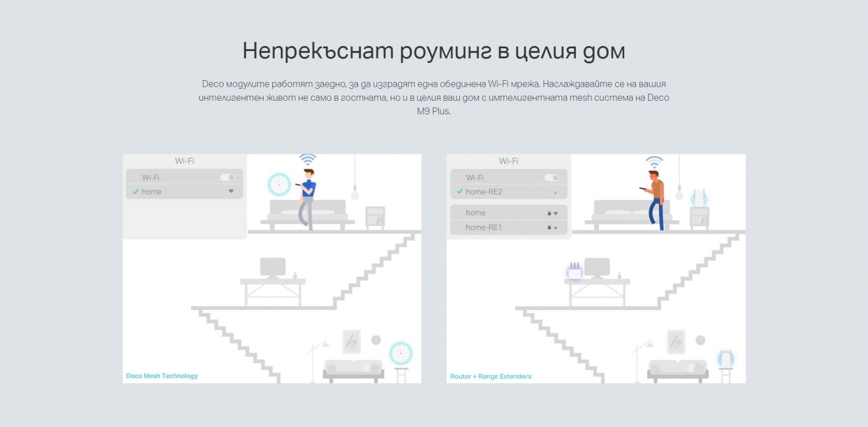
Task: Select the 'home-RE2' network row
Action: coord(508,192)
